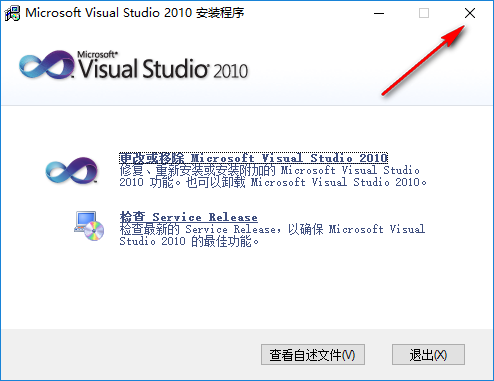This screenshot has width=494, height=381.
Task: Click the Visual Studio 2010 banner logo
Action: click(x=133, y=65)
